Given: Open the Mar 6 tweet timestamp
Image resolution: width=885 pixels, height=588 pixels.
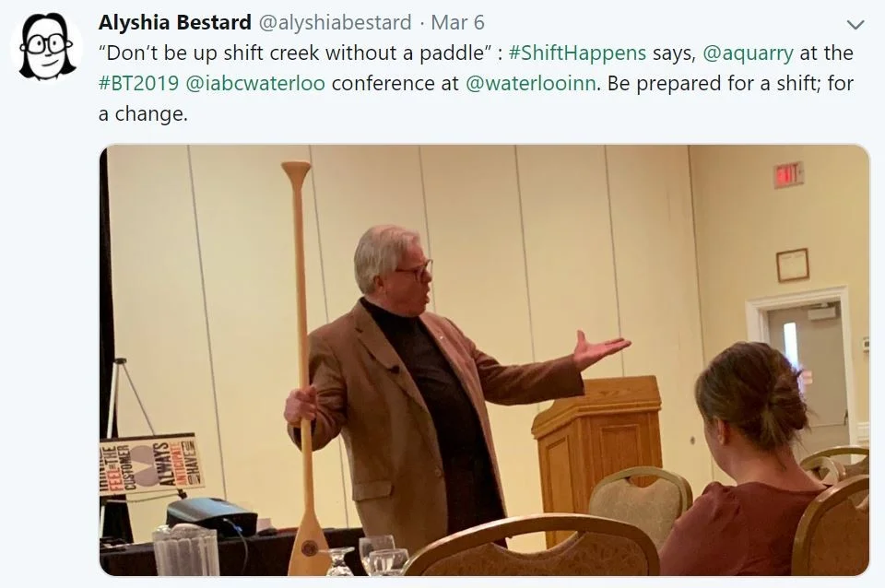Looking at the screenshot, I should tap(457, 22).
